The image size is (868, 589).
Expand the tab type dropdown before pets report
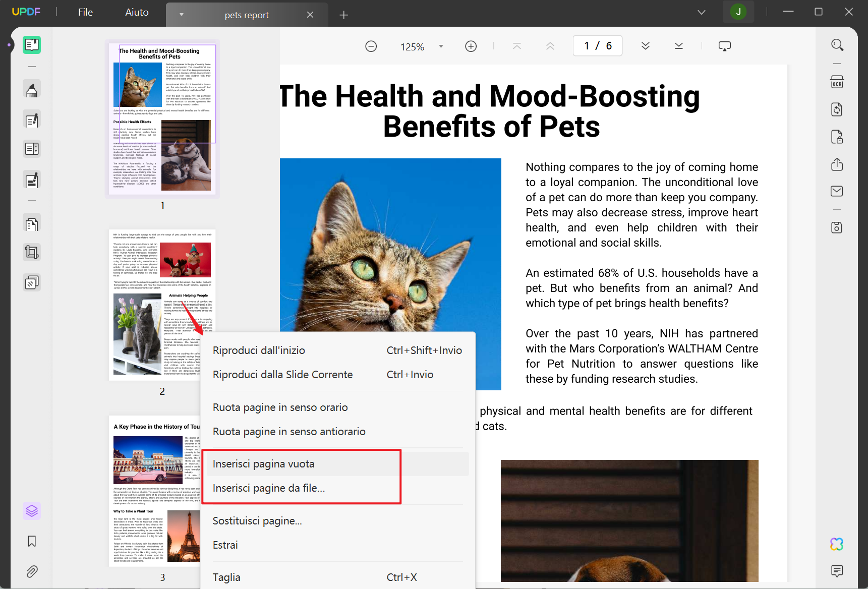point(181,15)
